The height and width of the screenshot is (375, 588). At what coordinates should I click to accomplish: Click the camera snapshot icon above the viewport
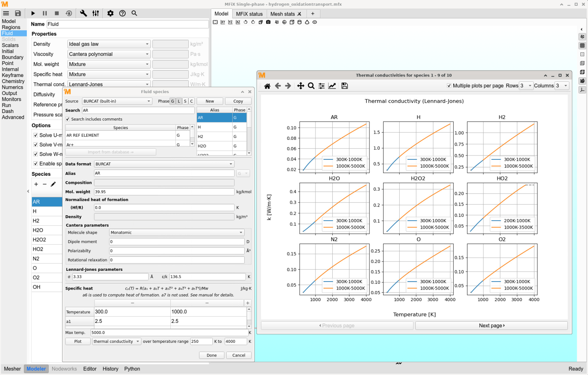tap(268, 22)
